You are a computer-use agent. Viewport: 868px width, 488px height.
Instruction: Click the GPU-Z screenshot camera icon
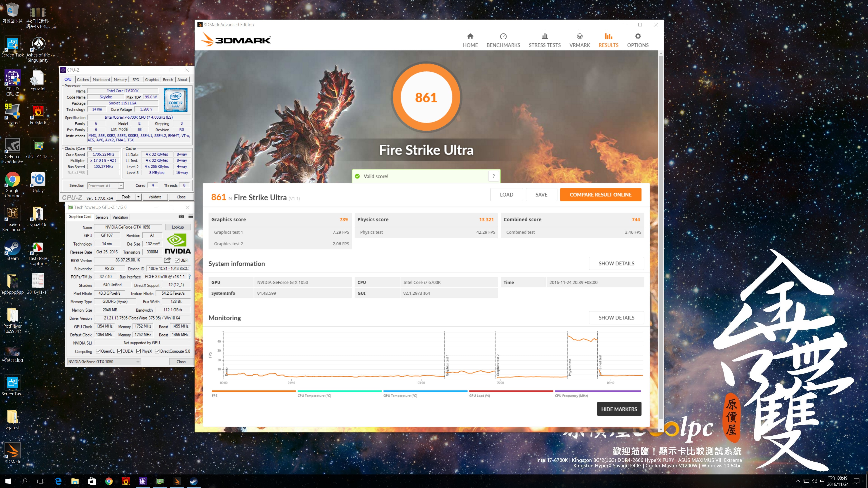click(181, 217)
